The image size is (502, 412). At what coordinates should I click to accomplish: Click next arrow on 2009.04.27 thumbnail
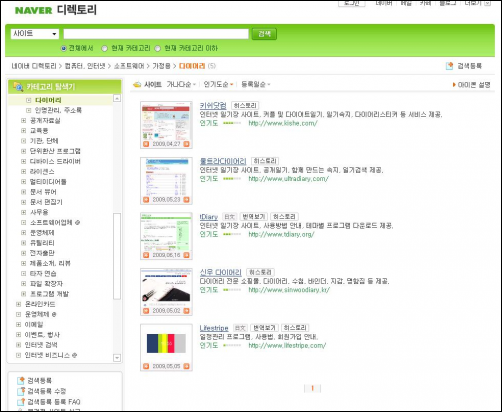coord(186,144)
